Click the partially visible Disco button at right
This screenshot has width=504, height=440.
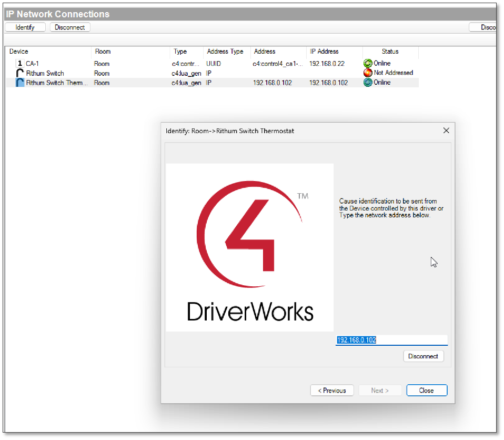click(x=483, y=27)
